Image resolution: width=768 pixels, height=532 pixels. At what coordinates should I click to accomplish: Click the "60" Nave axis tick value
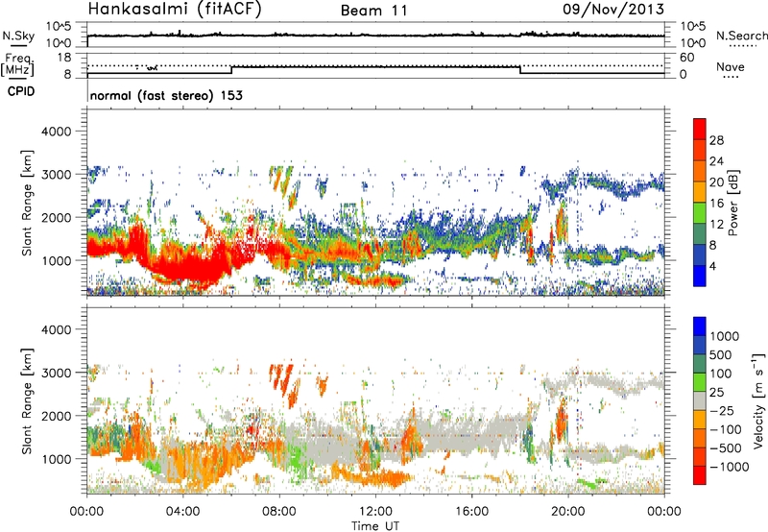[686, 58]
